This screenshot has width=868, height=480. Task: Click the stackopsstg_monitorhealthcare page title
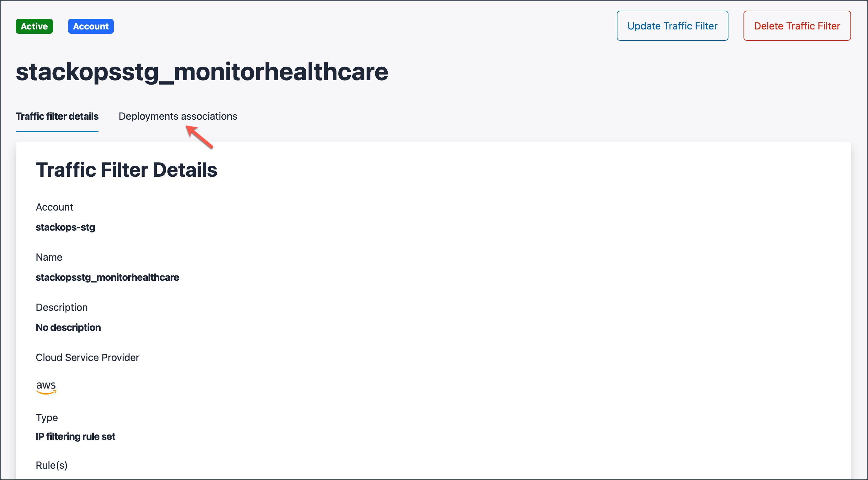pyautogui.click(x=202, y=72)
